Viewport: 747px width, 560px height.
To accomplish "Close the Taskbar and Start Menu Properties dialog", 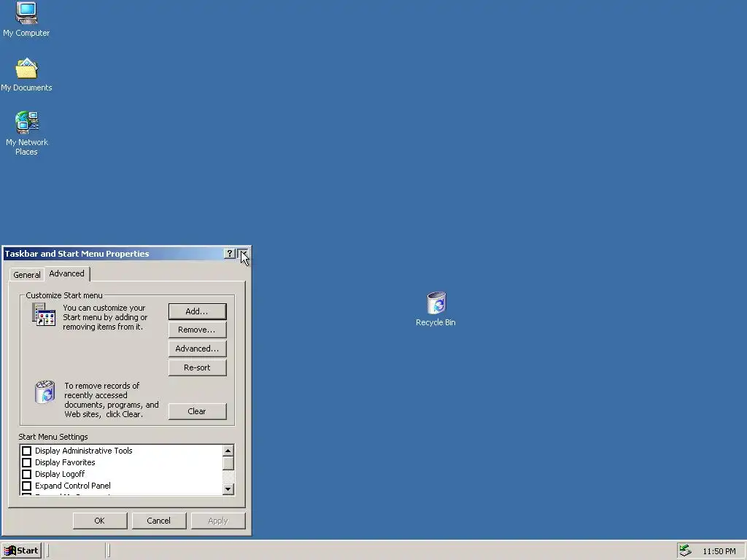I will click(x=243, y=254).
